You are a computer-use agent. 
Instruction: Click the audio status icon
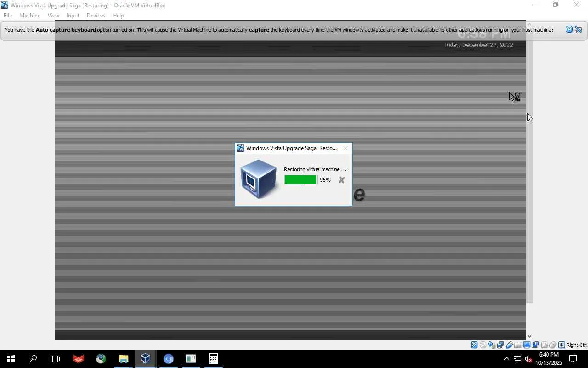[x=492, y=345]
